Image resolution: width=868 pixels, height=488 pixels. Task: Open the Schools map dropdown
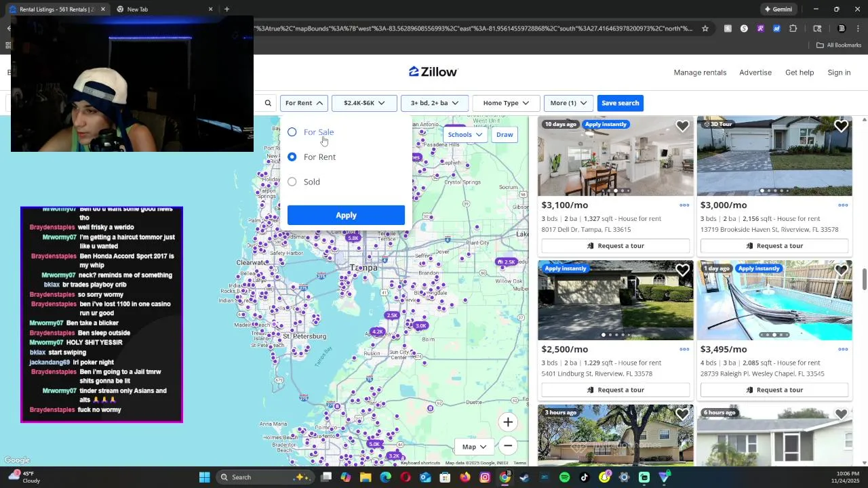[465, 134]
